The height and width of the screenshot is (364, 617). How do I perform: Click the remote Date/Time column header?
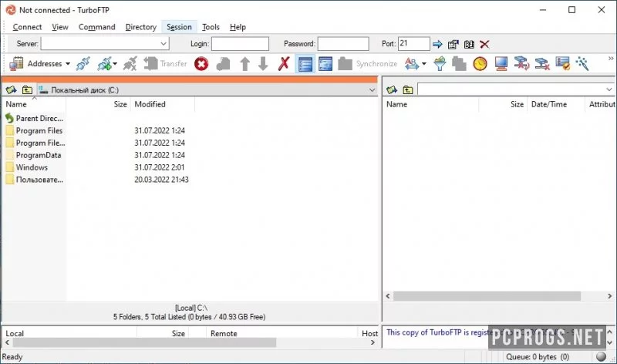pyautogui.click(x=555, y=104)
